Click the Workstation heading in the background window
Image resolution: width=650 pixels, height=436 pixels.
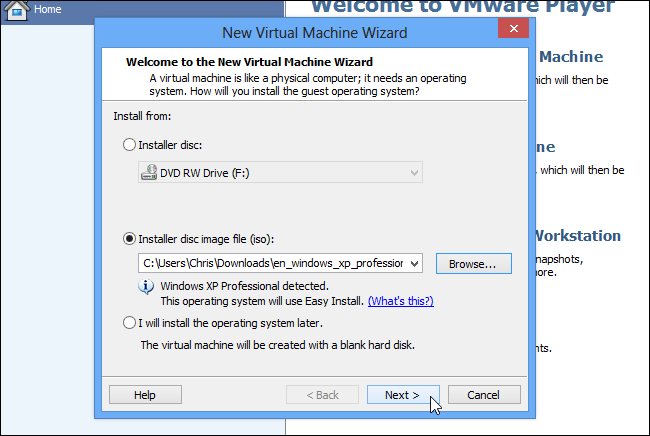tap(578, 235)
